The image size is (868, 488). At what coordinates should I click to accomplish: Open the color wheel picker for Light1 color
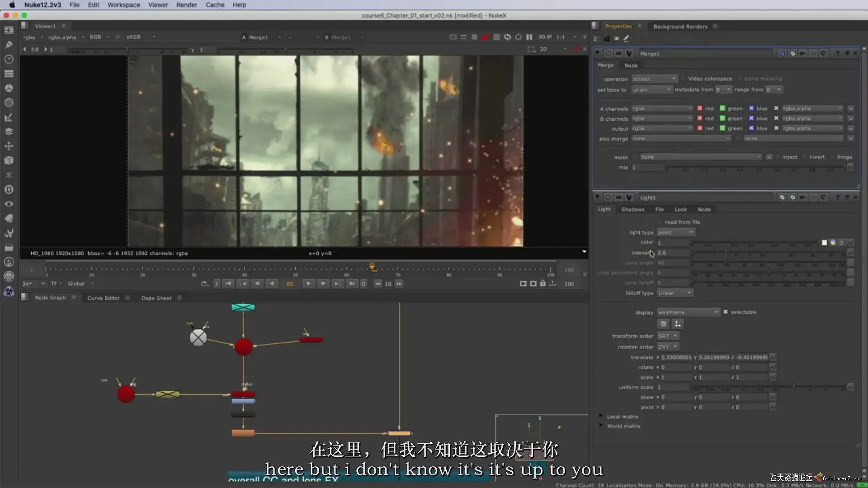pyautogui.click(x=833, y=243)
